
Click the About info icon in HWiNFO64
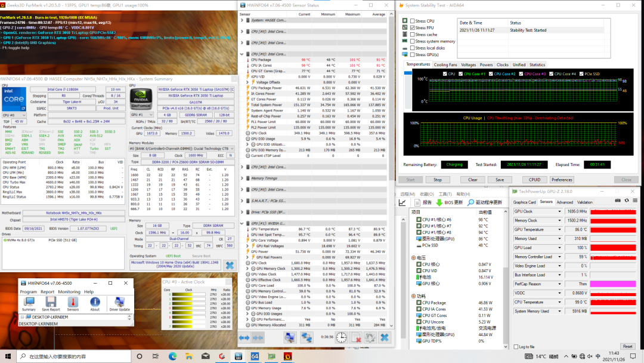coord(95,303)
